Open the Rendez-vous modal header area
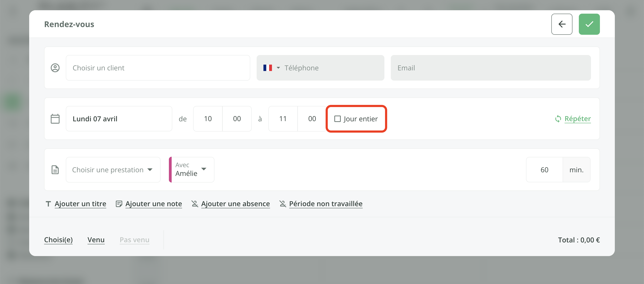The height and width of the screenshot is (284, 644). click(69, 24)
